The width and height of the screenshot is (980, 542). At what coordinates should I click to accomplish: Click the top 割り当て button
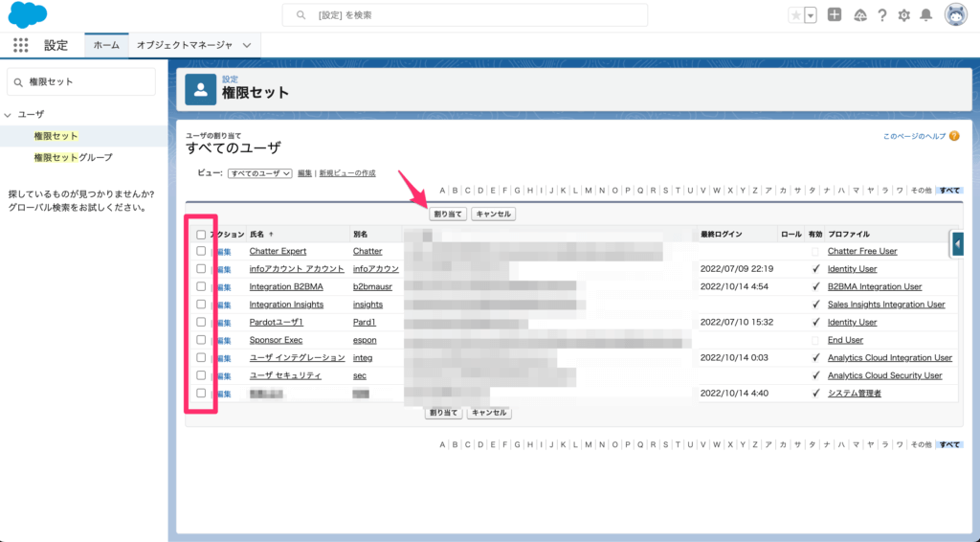coord(448,215)
